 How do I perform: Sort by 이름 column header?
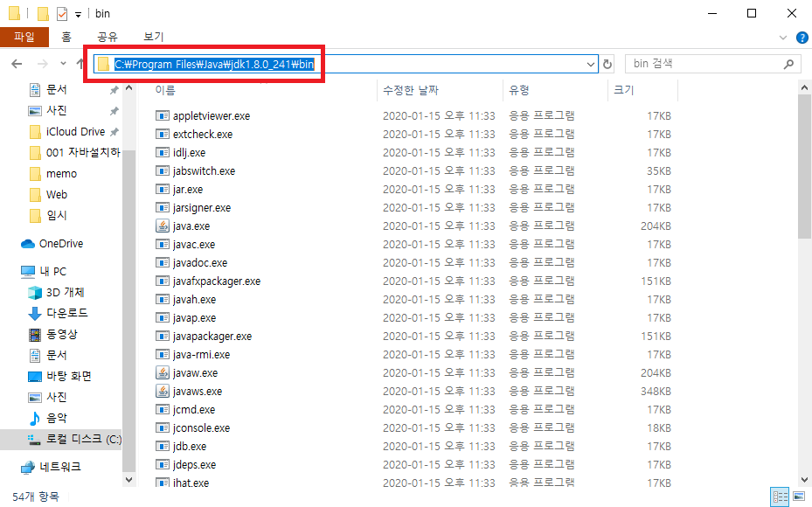coord(165,90)
